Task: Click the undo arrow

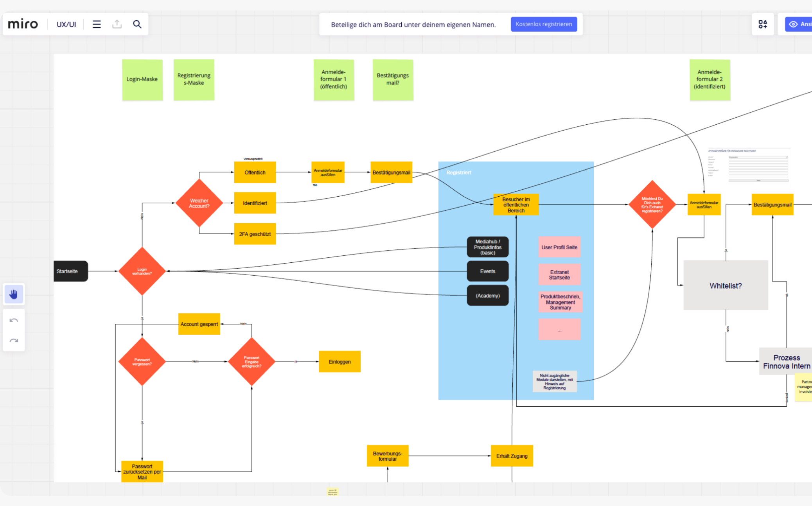Action: 14,320
